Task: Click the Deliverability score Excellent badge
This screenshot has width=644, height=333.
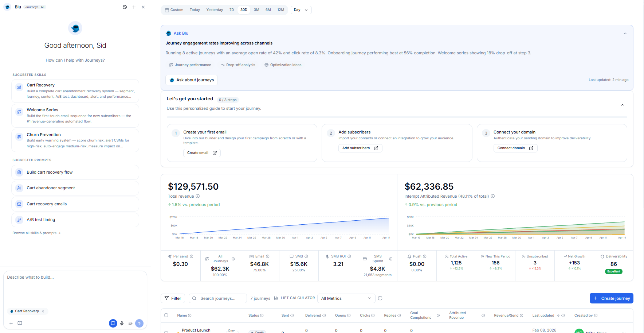Action: 613,271
